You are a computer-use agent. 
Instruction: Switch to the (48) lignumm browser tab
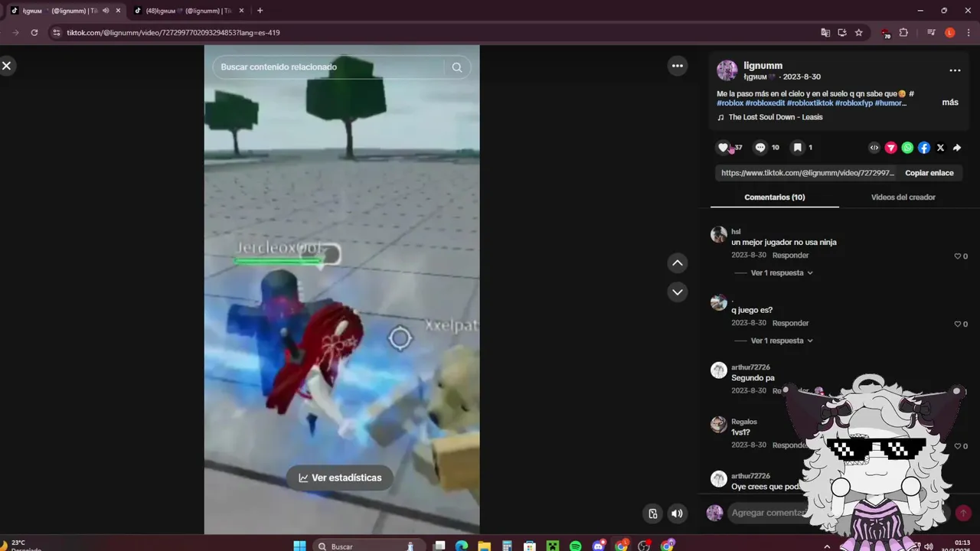[x=188, y=11]
